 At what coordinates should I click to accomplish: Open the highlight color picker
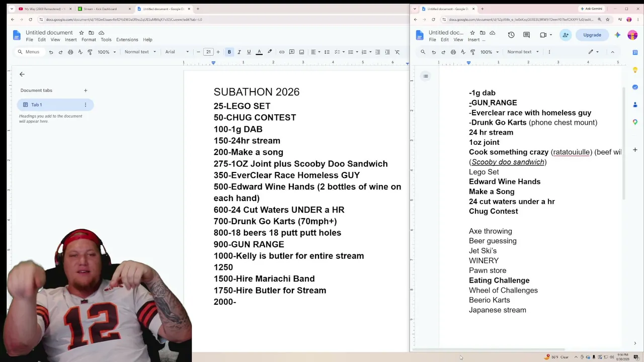pyautogui.click(x=270, y=52)
